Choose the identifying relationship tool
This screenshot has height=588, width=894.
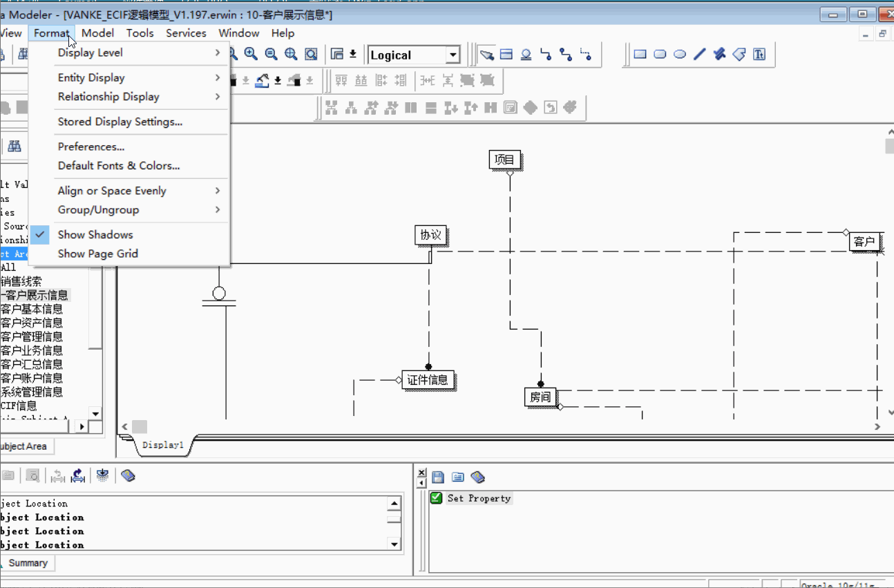tap(546, 55)
